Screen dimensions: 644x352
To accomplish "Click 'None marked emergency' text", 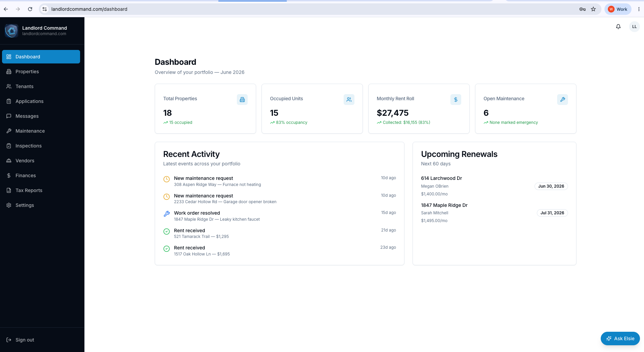I will point(514,123).
